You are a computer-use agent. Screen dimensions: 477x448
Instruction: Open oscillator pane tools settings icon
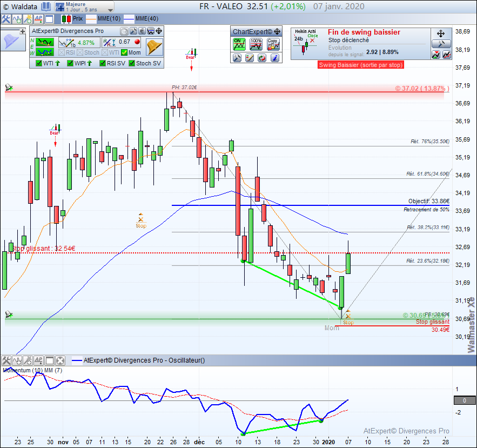(6, 360)
